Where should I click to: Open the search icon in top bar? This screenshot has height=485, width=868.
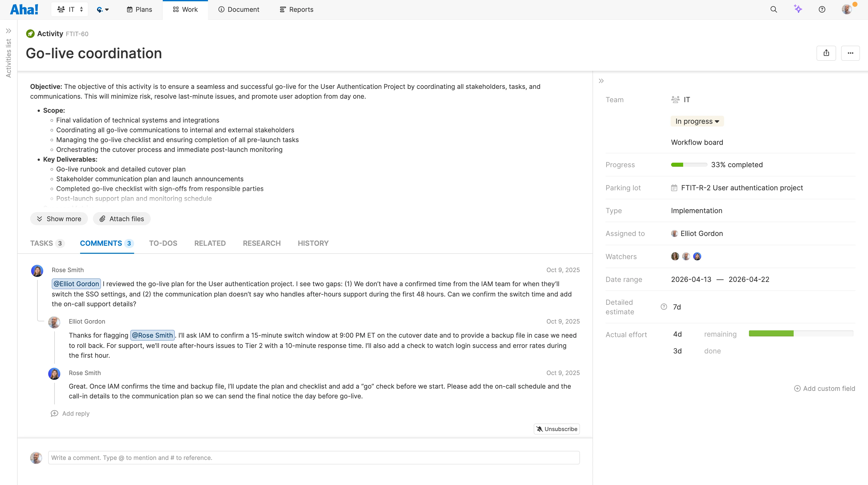coord(774,9)
